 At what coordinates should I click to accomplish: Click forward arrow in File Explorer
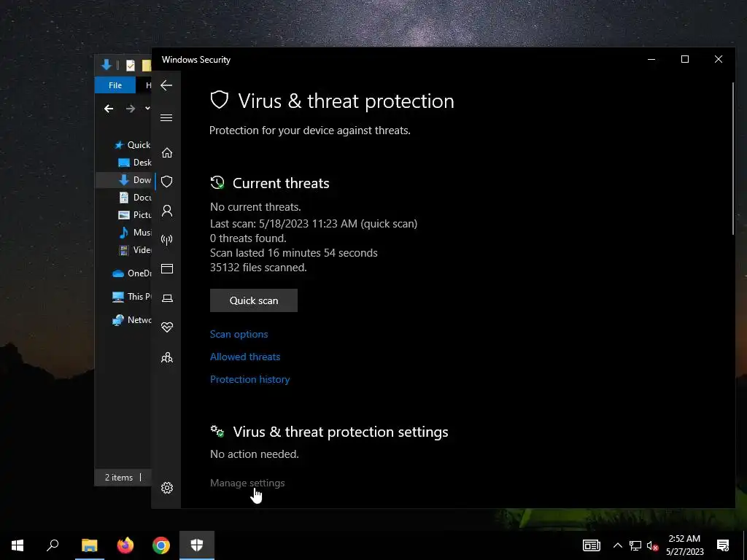130,109
